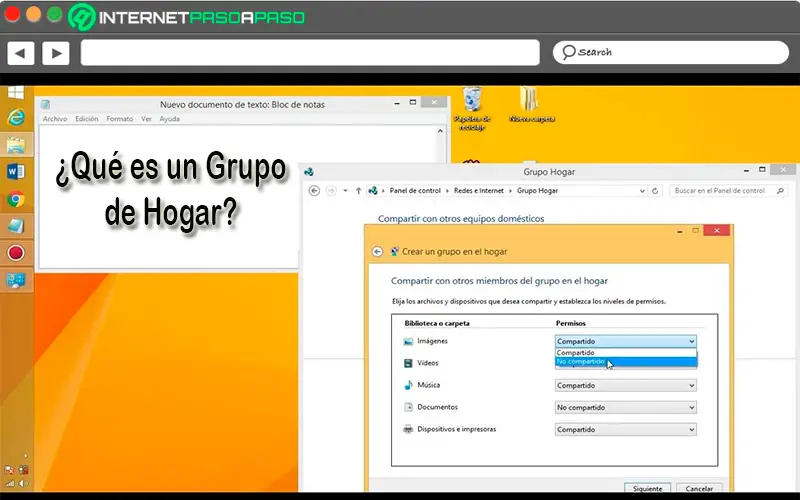The width and height of the screenshot is (800, 500).
Task: Click the Crear un grupo wizard icon
Action: click(394, 251)
